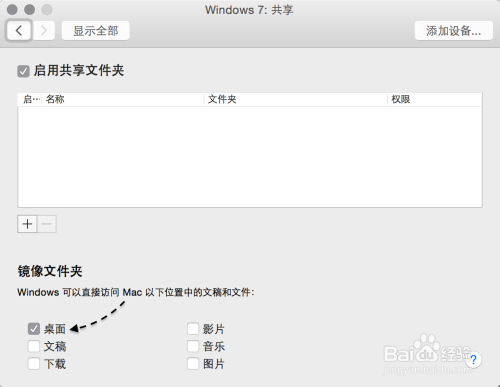This screenshot has height=387, width=500.
Task: Enable the 图片 mirror folder
Action: coord(193,364)
